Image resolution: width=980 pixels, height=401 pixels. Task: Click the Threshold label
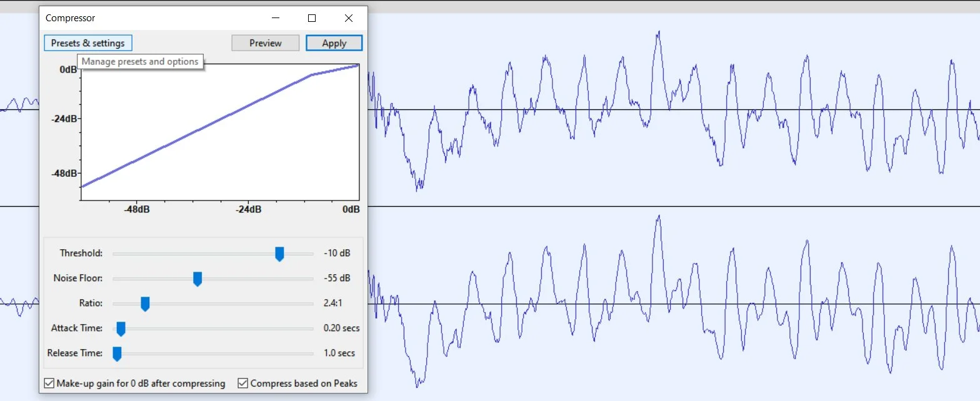pos(81,254)
